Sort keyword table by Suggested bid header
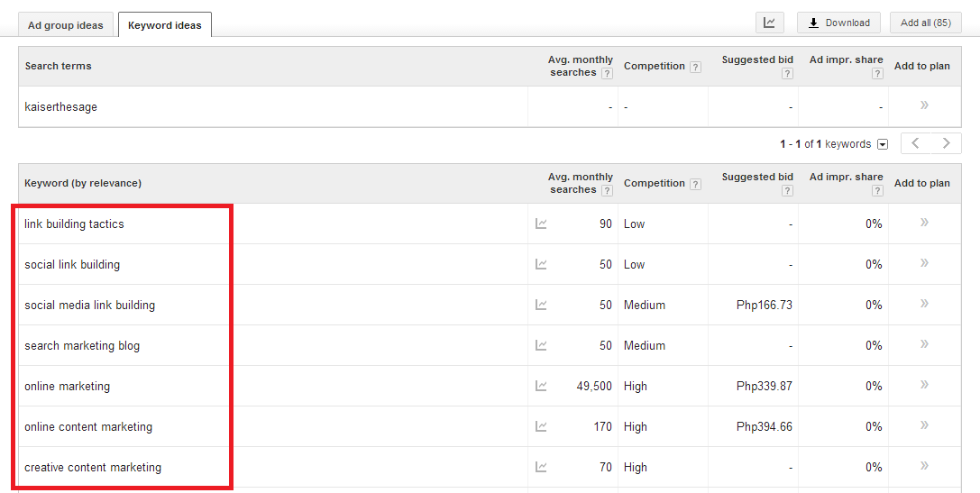 click(757, 177)
